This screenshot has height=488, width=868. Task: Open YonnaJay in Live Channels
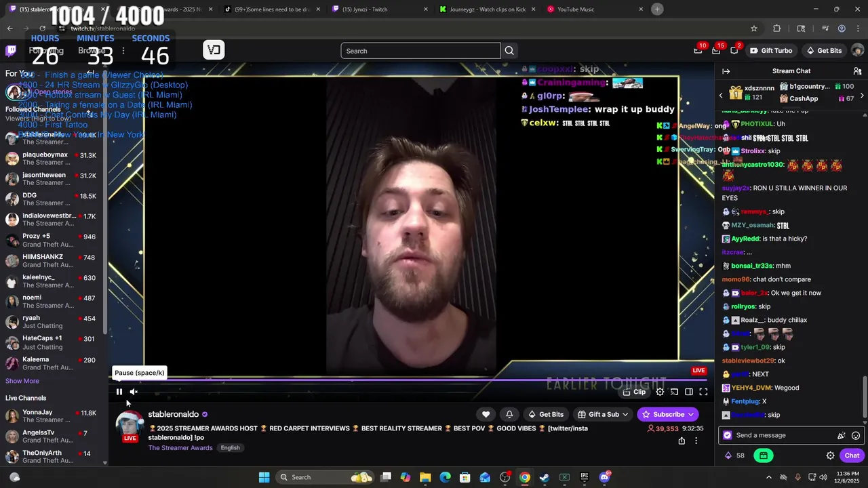point(52,416)
